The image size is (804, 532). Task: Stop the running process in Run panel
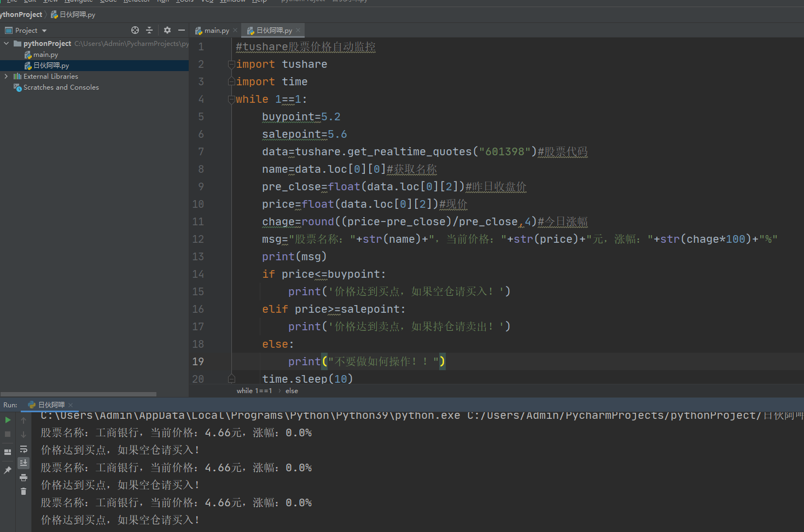coord(8,434)
